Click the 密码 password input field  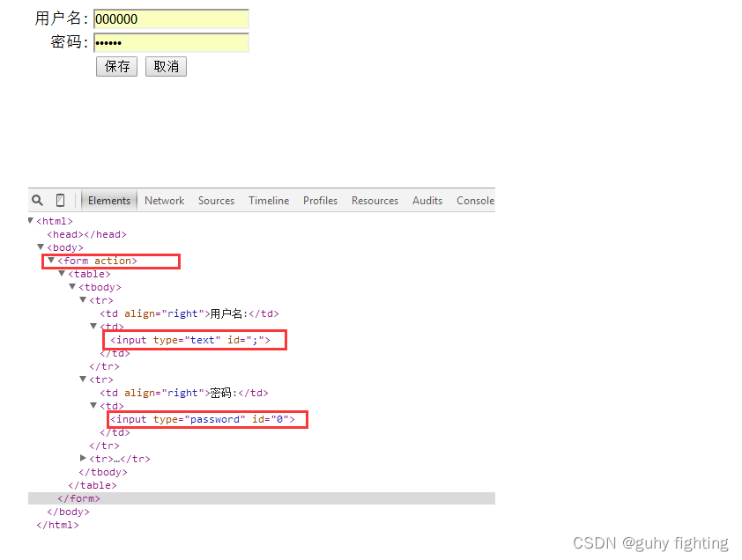point(171,42)
